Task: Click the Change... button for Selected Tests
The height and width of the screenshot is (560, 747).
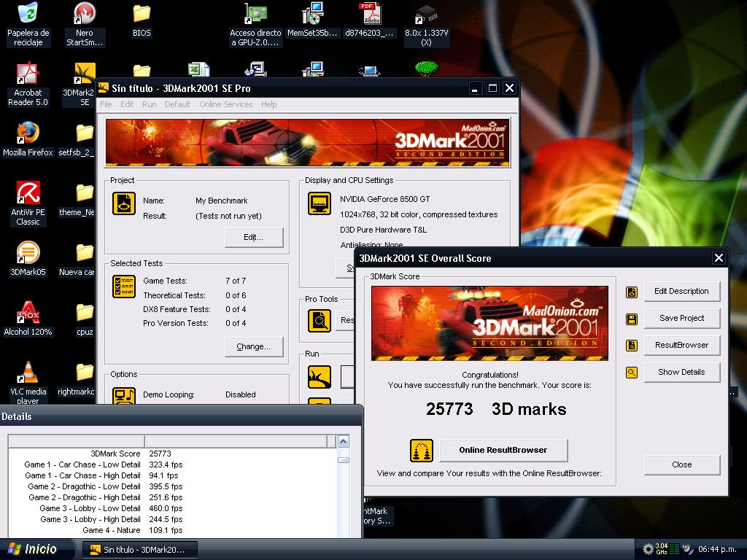Action: [x=254, y=346]
